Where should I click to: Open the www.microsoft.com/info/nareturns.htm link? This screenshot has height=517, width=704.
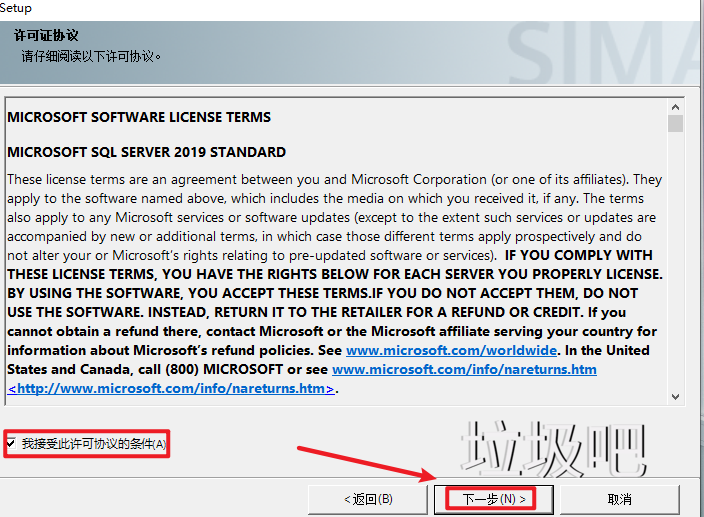coord(464,369)
